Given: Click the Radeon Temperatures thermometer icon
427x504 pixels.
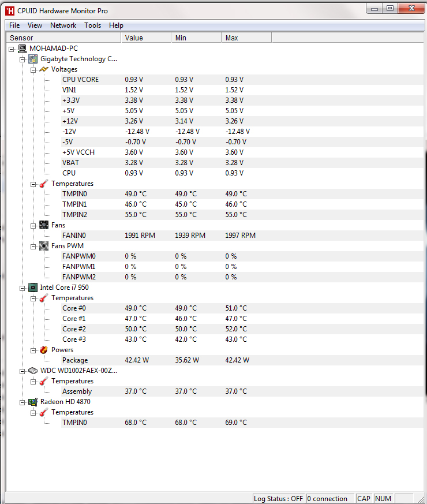Looking at the screenshot, I should coord(44,412).
